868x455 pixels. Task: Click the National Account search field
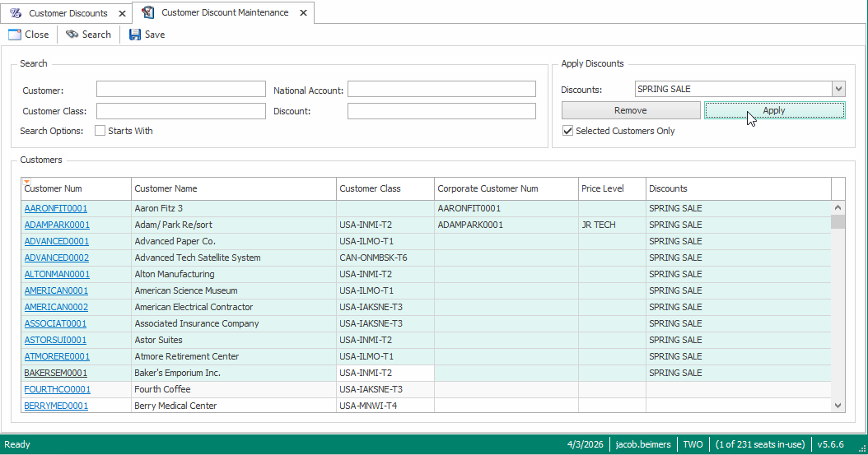[441, 90]
